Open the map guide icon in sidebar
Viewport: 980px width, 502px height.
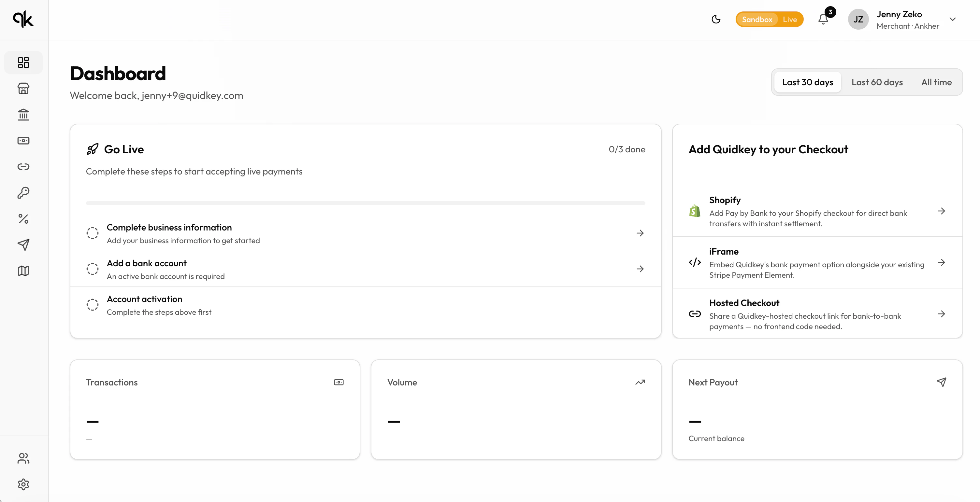[23, 271]
